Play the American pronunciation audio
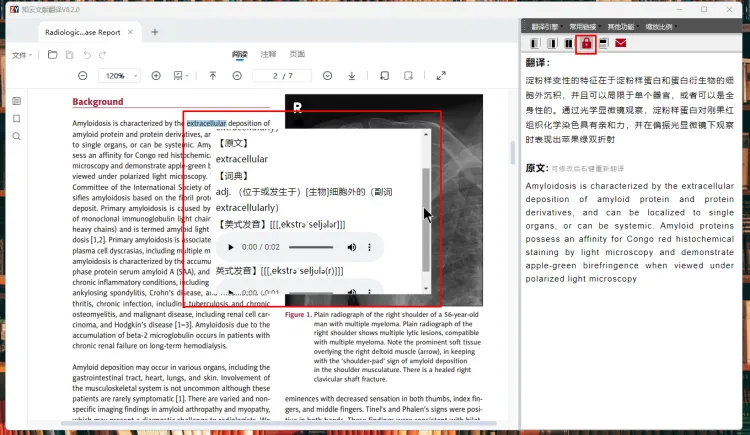 (x=231, y=247)
